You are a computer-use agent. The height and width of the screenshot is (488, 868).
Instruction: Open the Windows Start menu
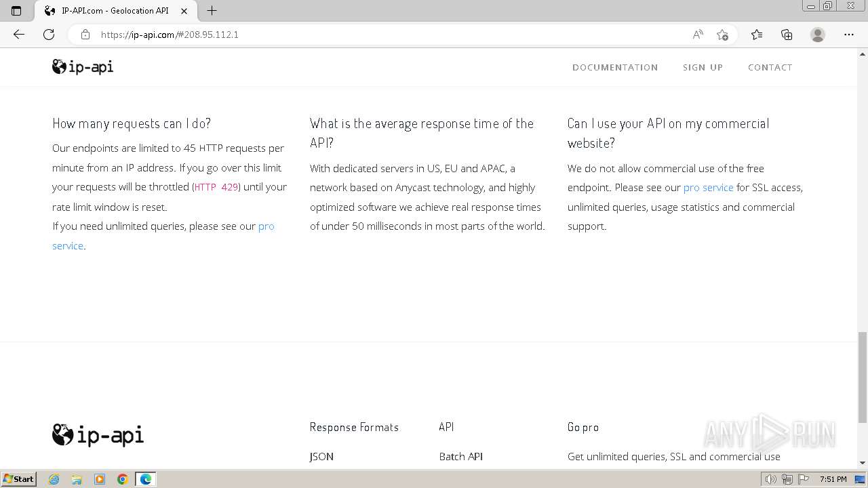coord(18,479)
